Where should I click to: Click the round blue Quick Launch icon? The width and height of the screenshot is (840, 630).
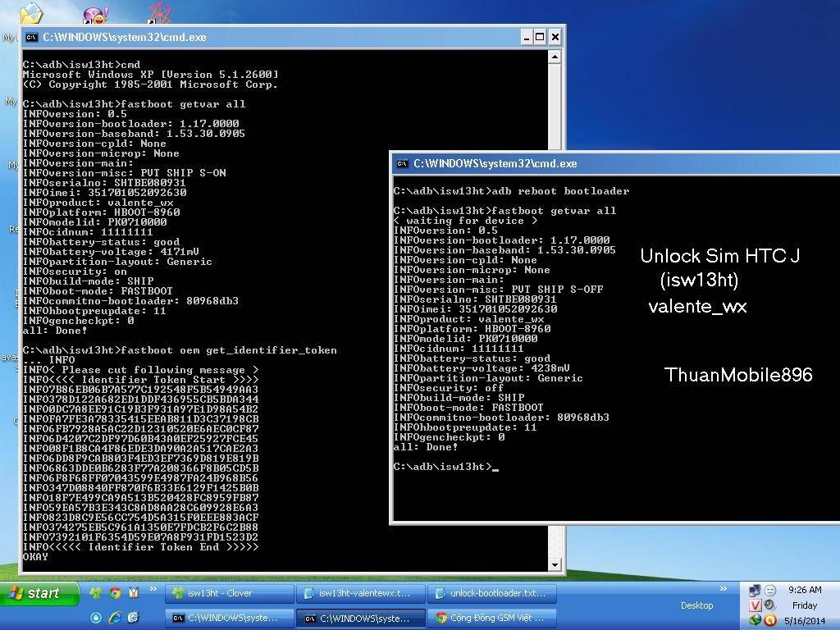96,618
